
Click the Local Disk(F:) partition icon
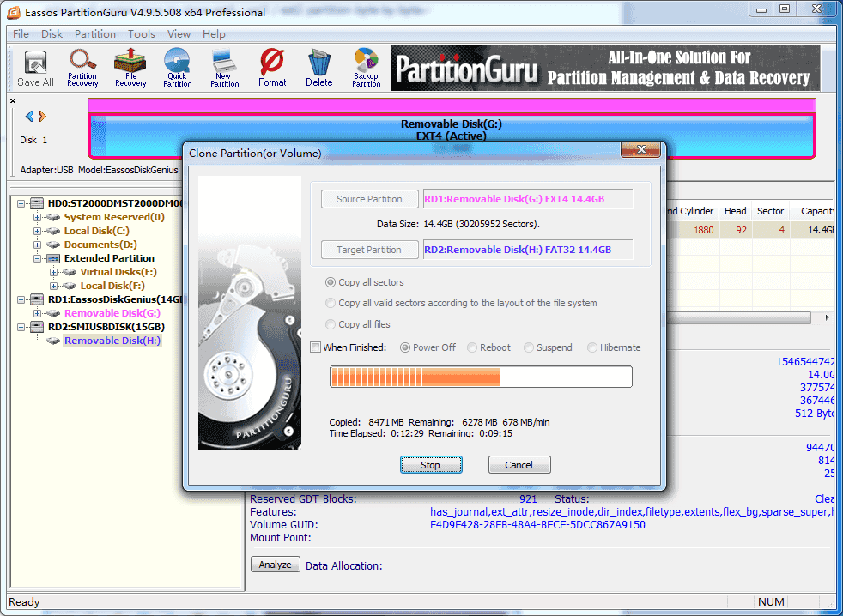tap(69, 286)
